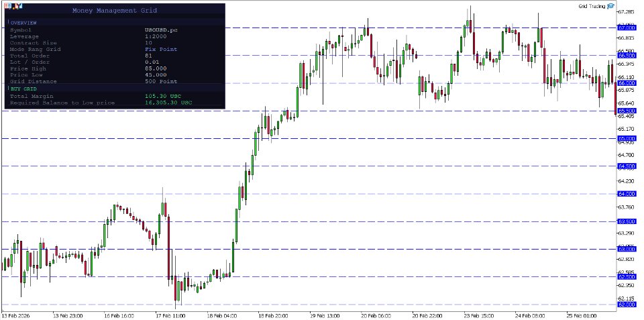Click the 62.350 price scale label
Viewport: 644px width, 320px height.
[x=627, y=286]
